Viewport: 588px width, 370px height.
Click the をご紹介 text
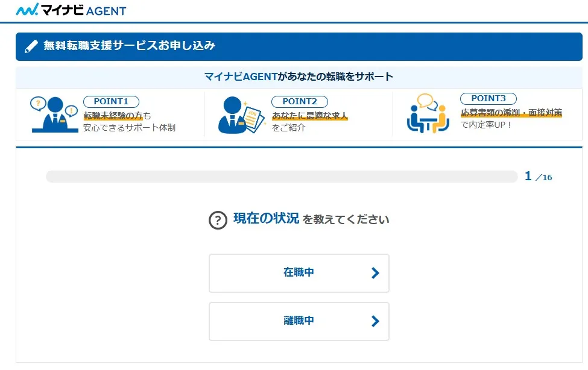[x=289, y=128]
